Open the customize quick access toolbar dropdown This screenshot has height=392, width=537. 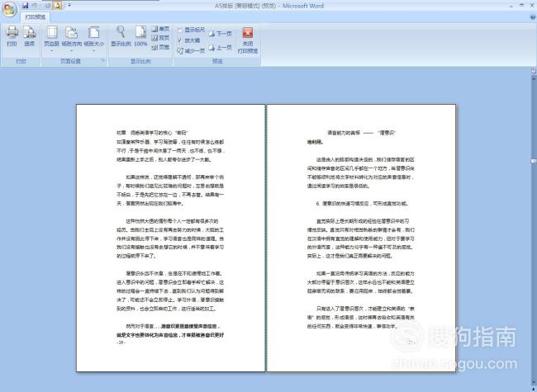[x=69, y=5]
